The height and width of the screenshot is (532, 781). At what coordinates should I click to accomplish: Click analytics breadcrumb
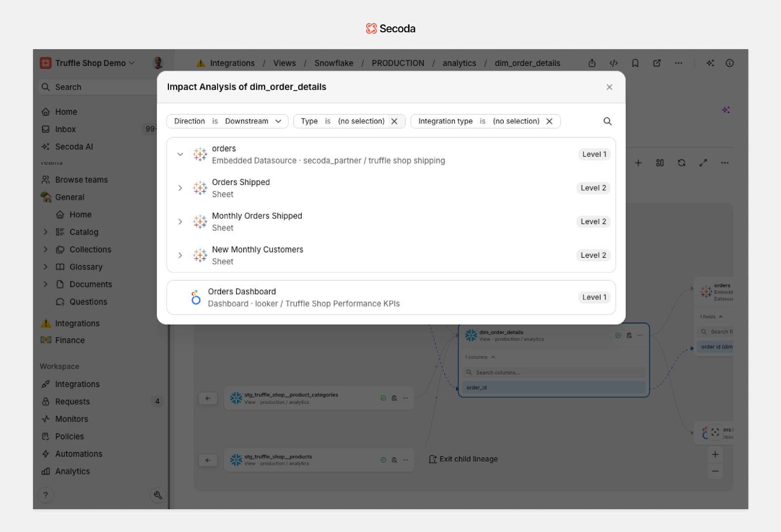click(x=459, y=63)
